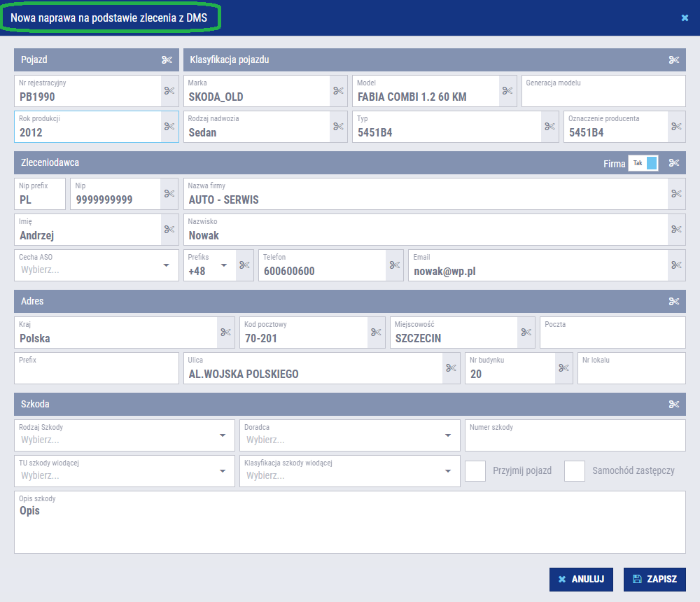
Task: Click scissors icon next to Nr rejestracyjny field
Action: click(169, 91)
